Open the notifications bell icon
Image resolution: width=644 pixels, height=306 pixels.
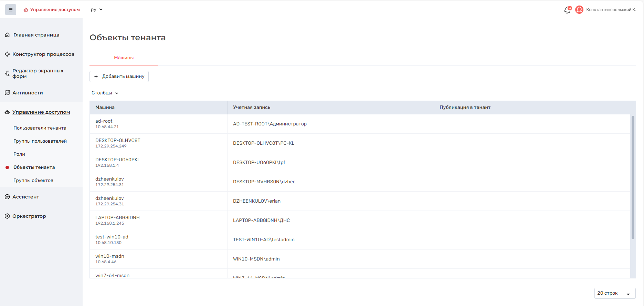coord(567,10)
